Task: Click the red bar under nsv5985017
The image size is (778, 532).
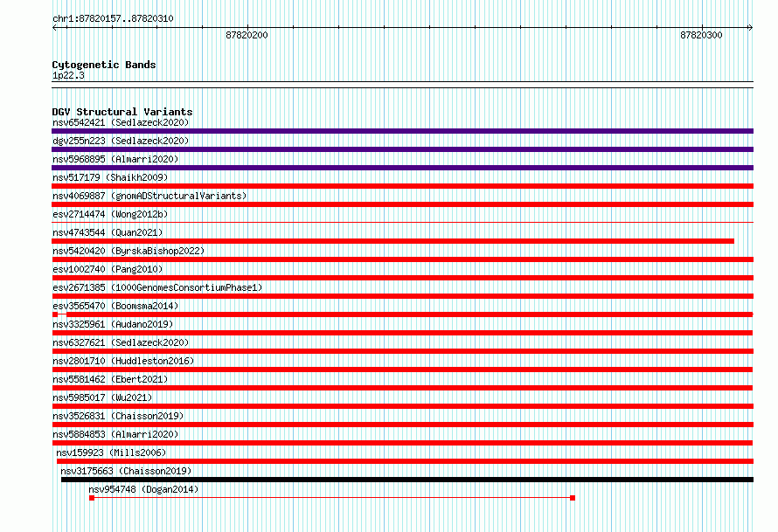Action: coord(402,406)
